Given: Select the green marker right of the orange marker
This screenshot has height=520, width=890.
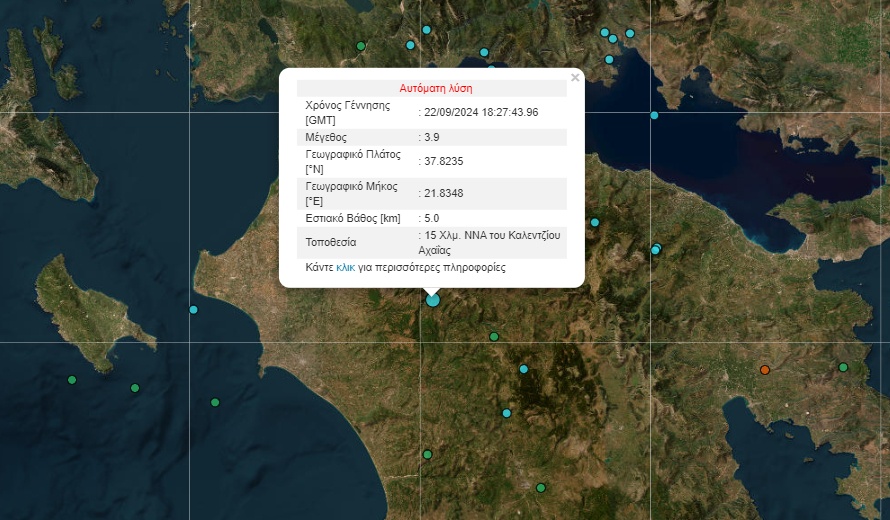Looking at the screenshot, I should tap(843, 368).
